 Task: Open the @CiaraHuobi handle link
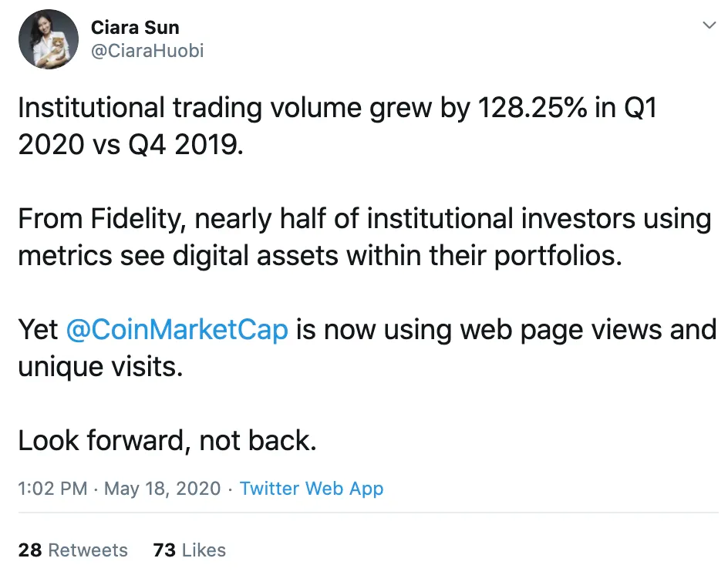[x=147, y=51]
